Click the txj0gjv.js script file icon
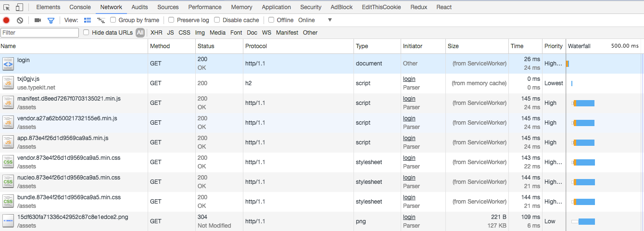The width and height of the screenshot is (644, 231). (8, 83)
